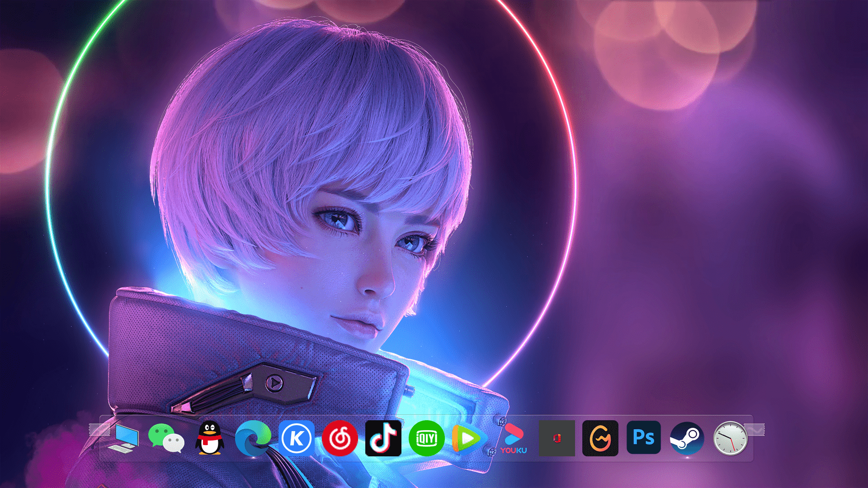Open Youku video app
The width and height of the screenshot is (868, 488).
[x=514, y=438]
